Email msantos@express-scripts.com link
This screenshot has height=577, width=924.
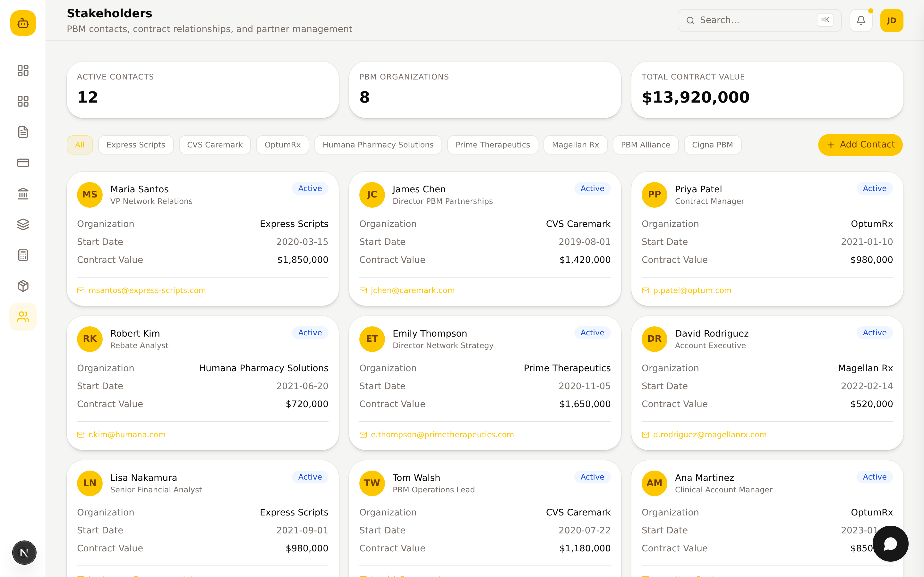click(147, 290)
